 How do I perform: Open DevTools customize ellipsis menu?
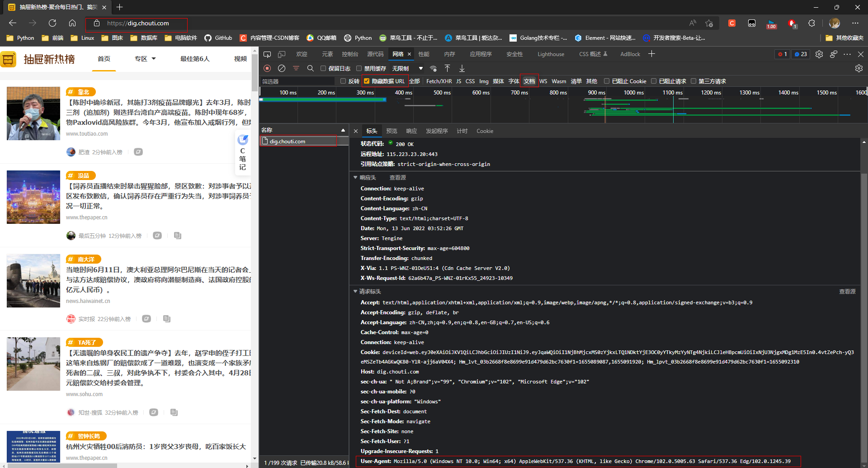(x=847, y=54)
